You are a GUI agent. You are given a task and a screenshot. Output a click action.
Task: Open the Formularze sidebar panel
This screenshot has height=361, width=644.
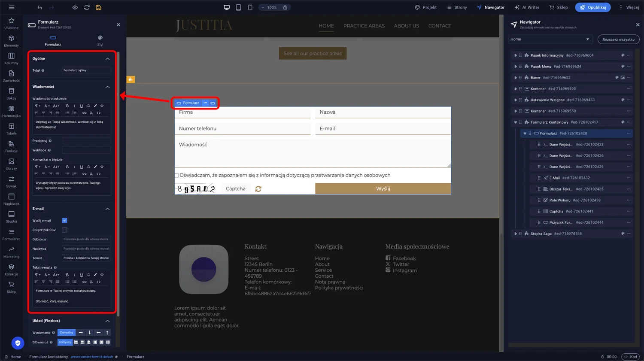pyautogui.click(x=11, y=235)
